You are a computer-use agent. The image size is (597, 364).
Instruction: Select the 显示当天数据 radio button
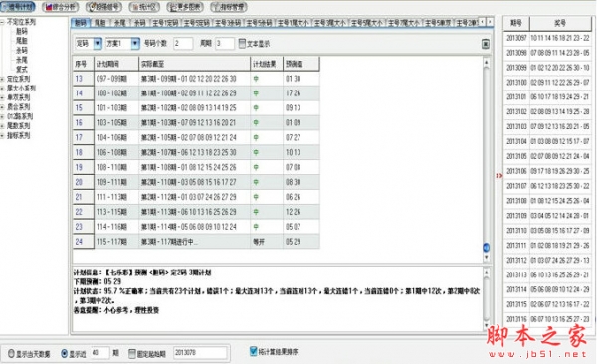11,354
